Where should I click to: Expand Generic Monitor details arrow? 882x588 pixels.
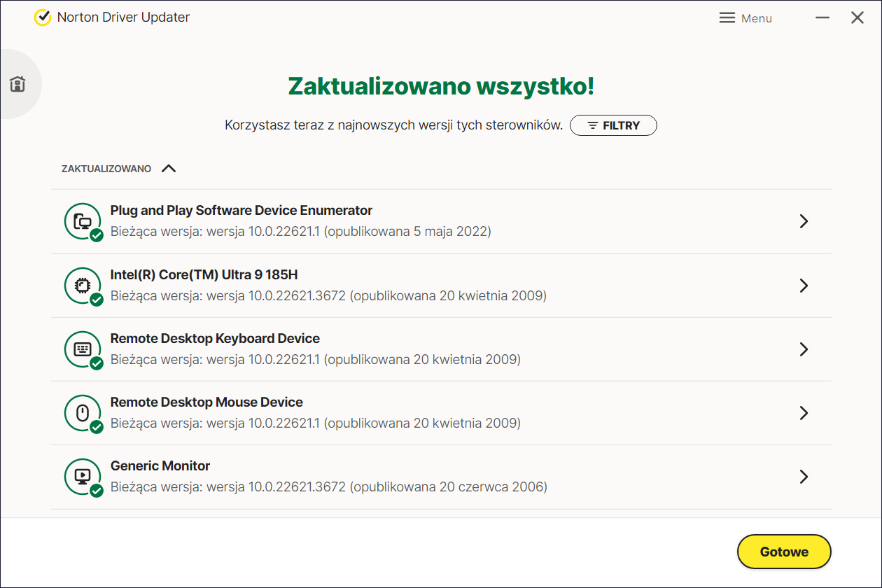tap(804, 477)
